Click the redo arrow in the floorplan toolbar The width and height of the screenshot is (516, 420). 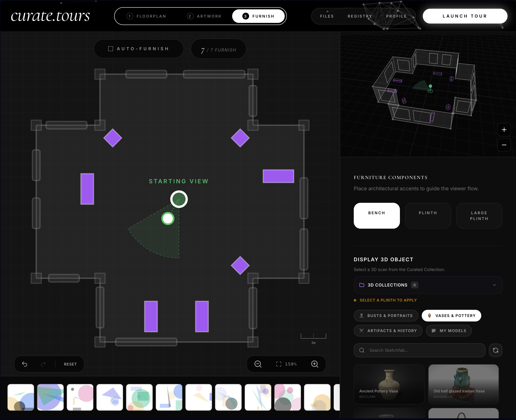click(43, 364)
